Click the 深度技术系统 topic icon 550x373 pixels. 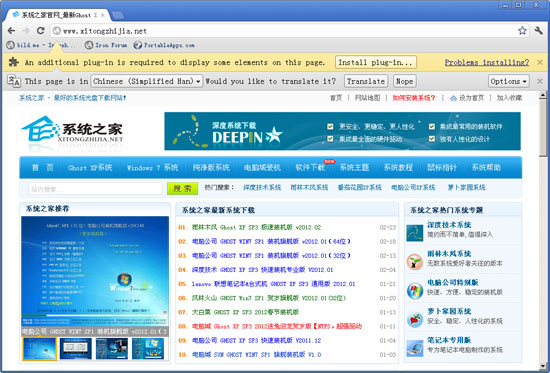pyautogui.click(x=415, y=233)
